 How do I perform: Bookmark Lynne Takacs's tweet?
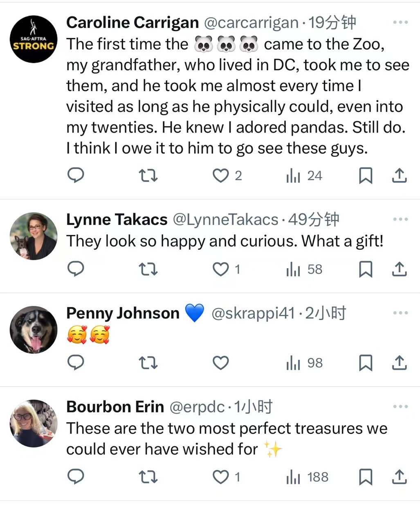[365, 269]
